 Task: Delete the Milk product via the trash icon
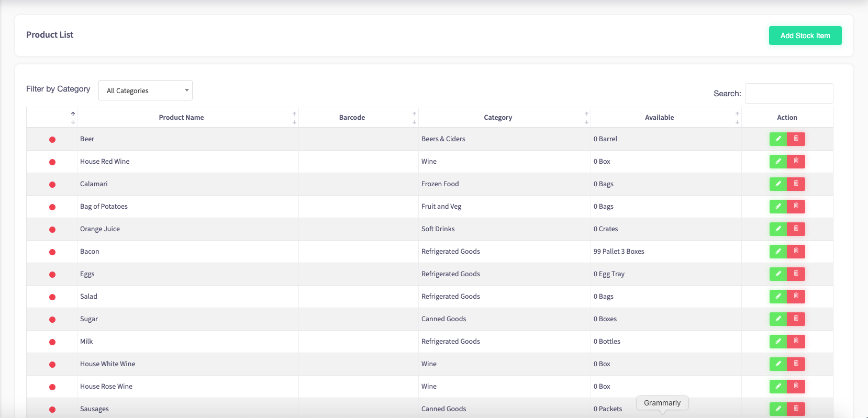click(796, 341)
